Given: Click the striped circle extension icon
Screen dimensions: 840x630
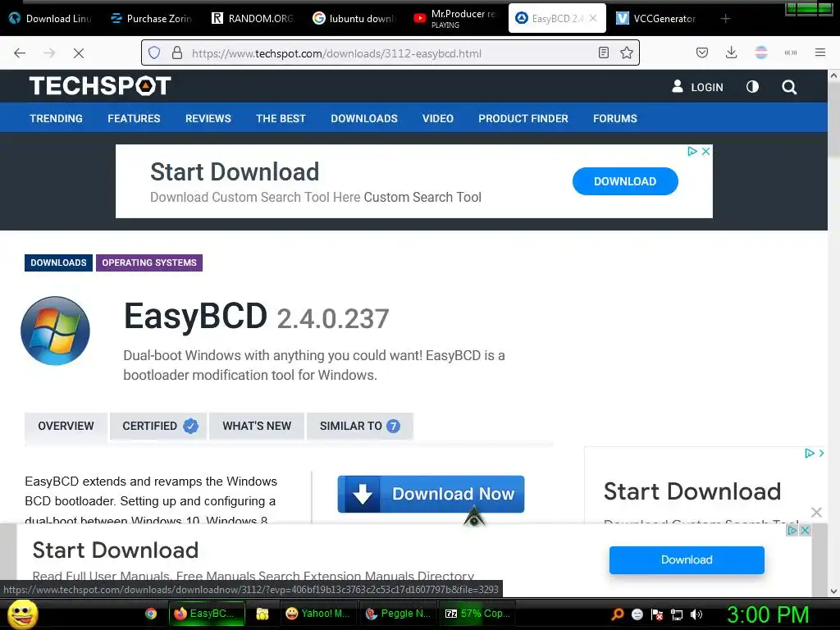Looking at the screenshot, I should point(760,52).
